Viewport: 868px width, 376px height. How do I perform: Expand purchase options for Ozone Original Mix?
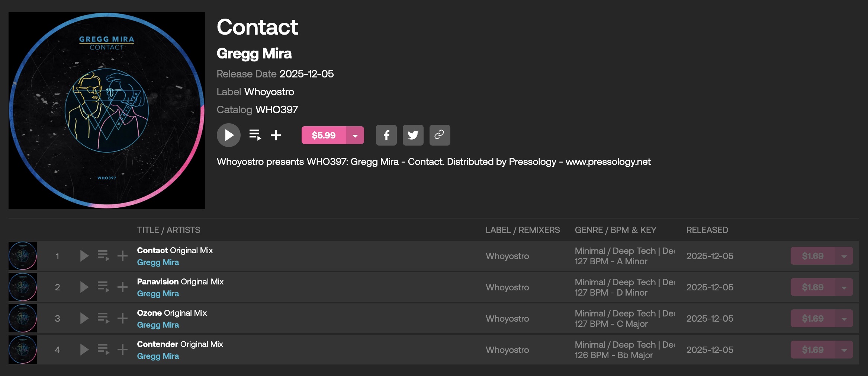[844, 319]
